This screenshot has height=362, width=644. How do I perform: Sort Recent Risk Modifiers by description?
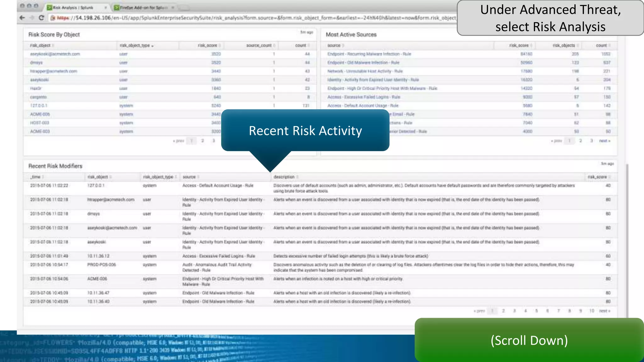pos(286,177)
